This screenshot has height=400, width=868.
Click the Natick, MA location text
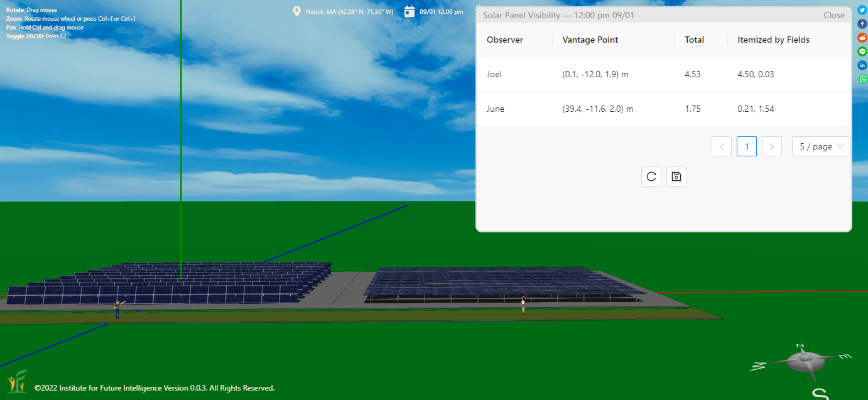[x=349, y=12]
